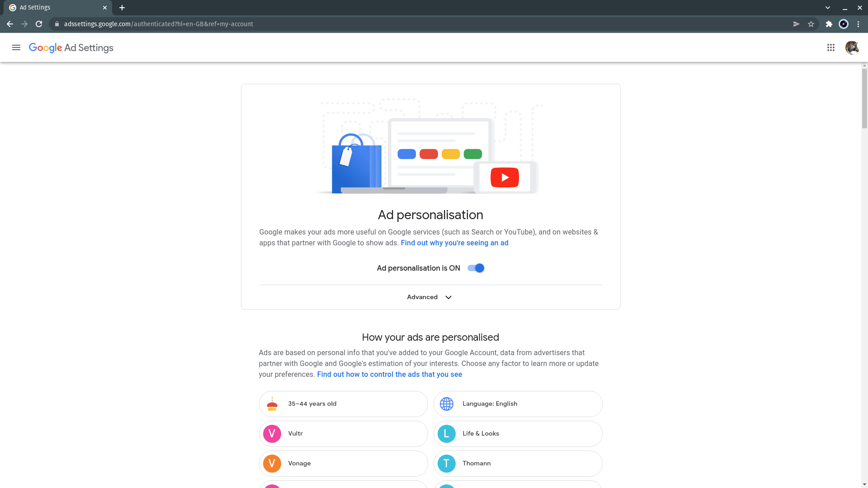The image size is (868, 488).
Task: Expand the Advanced section
Action: point(429,297)
